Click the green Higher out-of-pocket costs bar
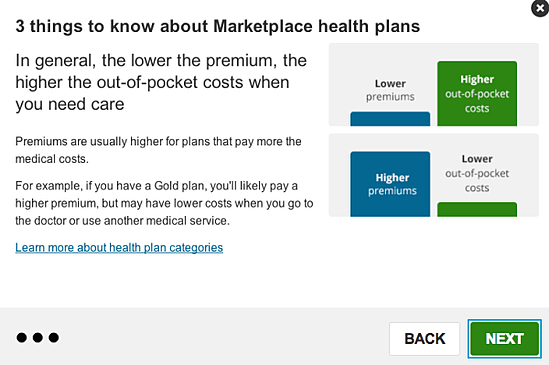The height and width of the screenshot is (365, 549). 477,94
